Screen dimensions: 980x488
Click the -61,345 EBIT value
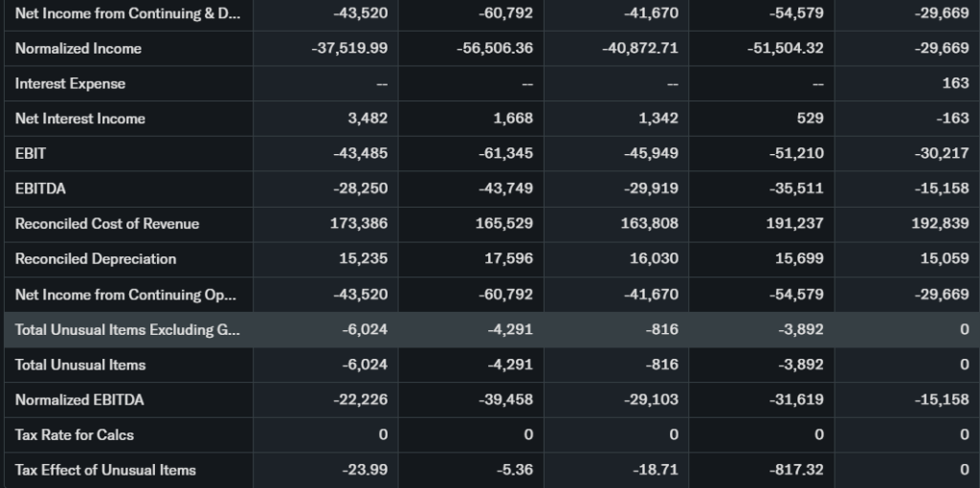(505, 153)
